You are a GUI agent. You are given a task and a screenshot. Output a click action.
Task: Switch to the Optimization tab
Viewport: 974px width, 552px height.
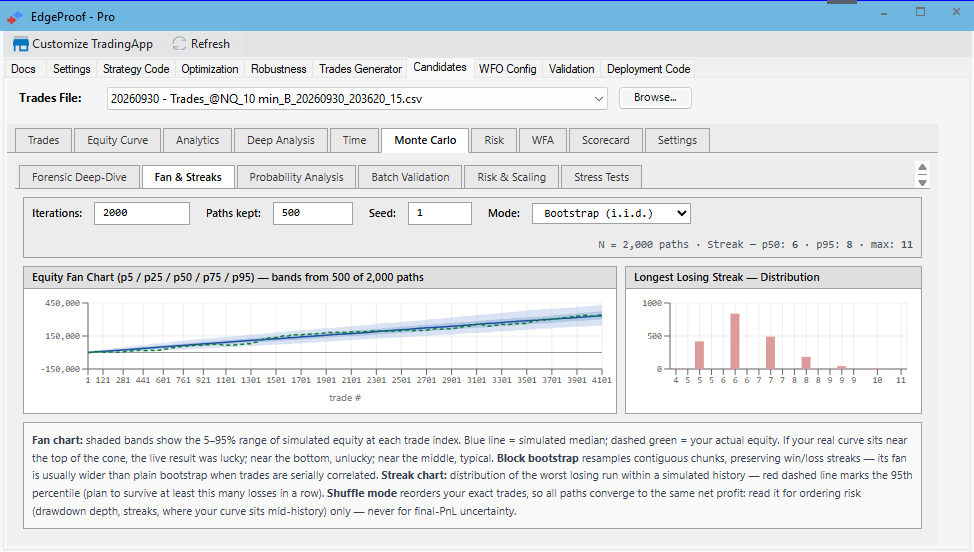click(x=210, y=69)
